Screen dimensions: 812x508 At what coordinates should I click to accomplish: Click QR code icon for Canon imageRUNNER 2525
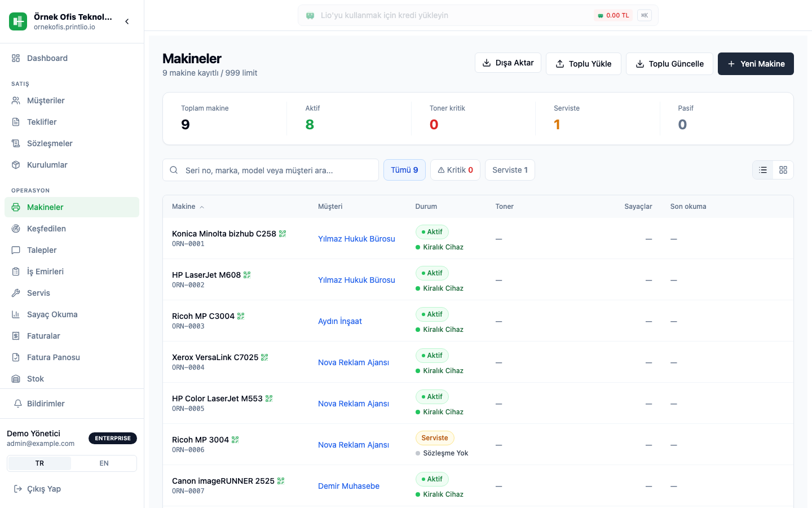pos(281,481)
